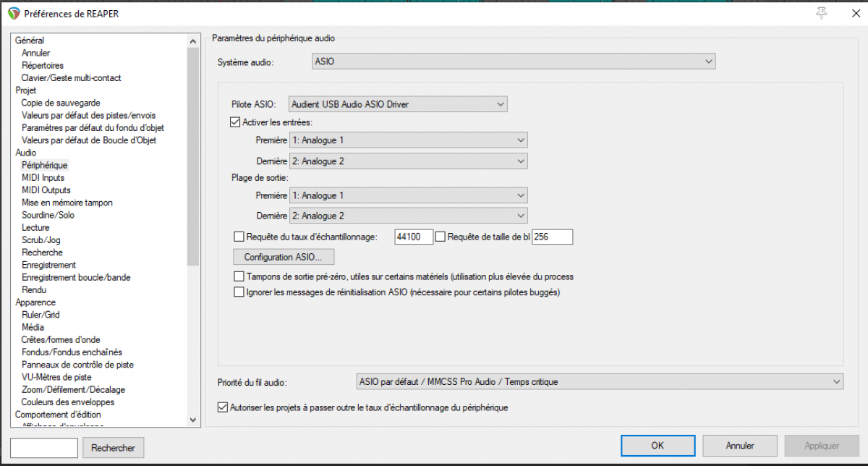Click the preferences search text field
Image resolution: width=868 pixels, height=466 pixels.
[44, 448]
